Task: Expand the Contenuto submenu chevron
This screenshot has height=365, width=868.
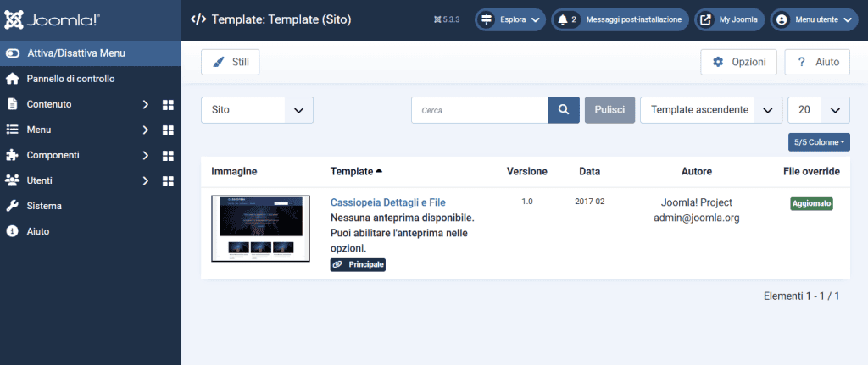Action: tap(146, 104)
